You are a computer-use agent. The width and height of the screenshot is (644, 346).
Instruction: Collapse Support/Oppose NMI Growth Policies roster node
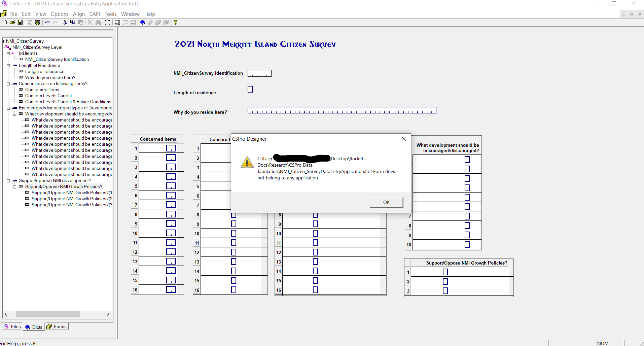coord(14,187)
